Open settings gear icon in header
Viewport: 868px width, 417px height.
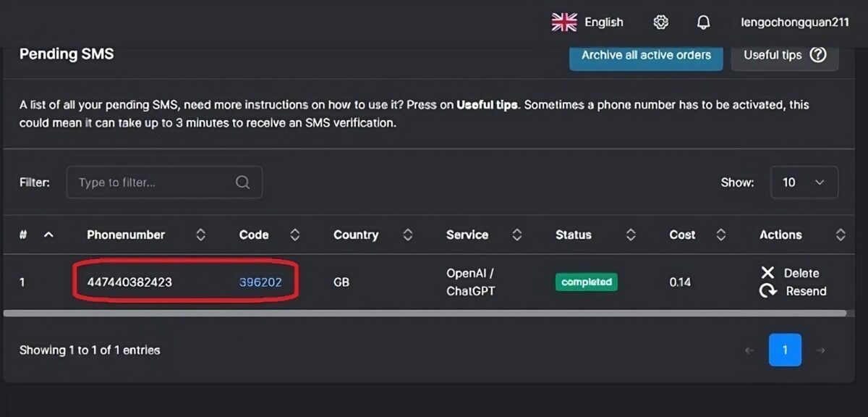660,22
